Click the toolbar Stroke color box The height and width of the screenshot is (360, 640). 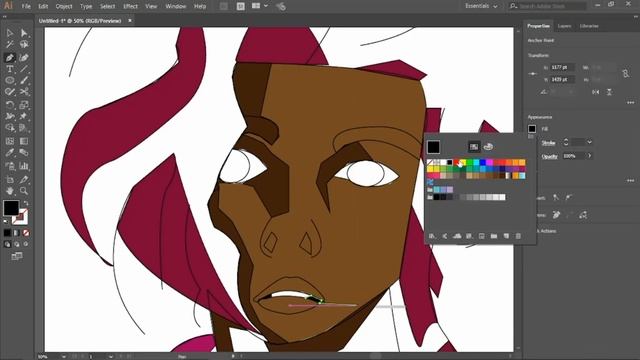(x=20, y=217)
